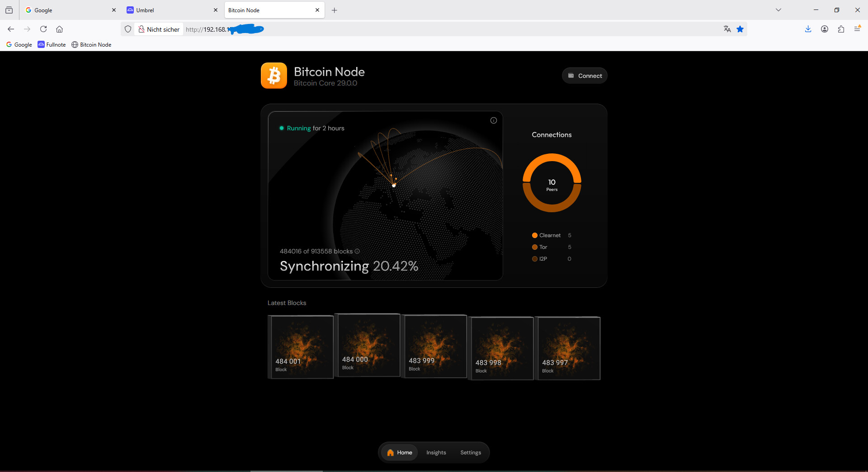The image size is (868, 472).
Task: Select the block 484 001 thumbnail
Action: [301, 347]
